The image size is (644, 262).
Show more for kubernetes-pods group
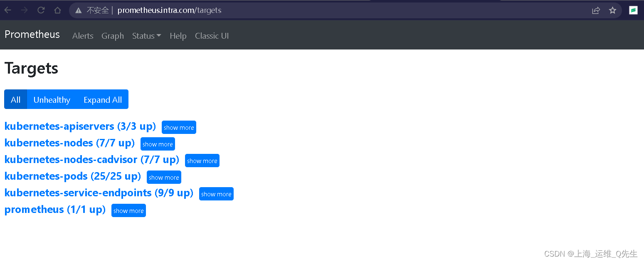(164, 177)
